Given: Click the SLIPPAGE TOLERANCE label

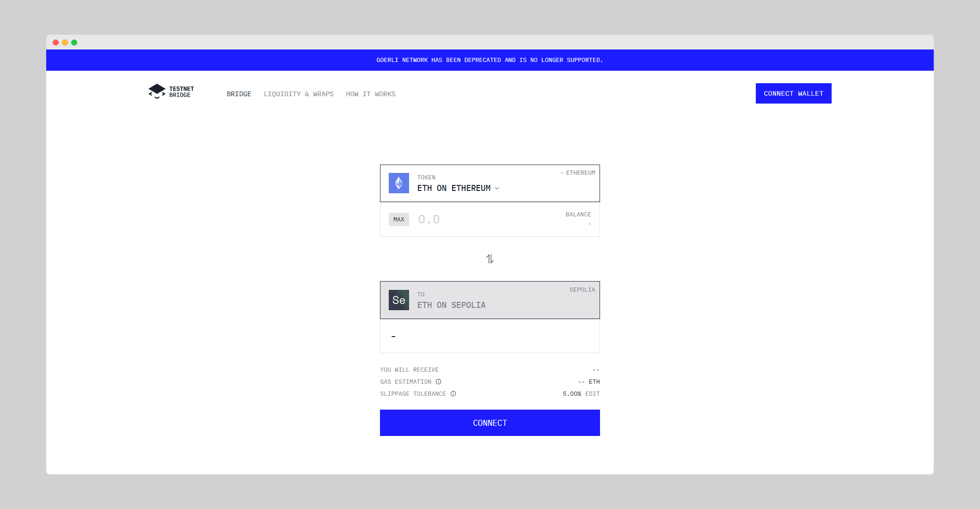Looking at the screenshot, I should [x=413, y=394].
